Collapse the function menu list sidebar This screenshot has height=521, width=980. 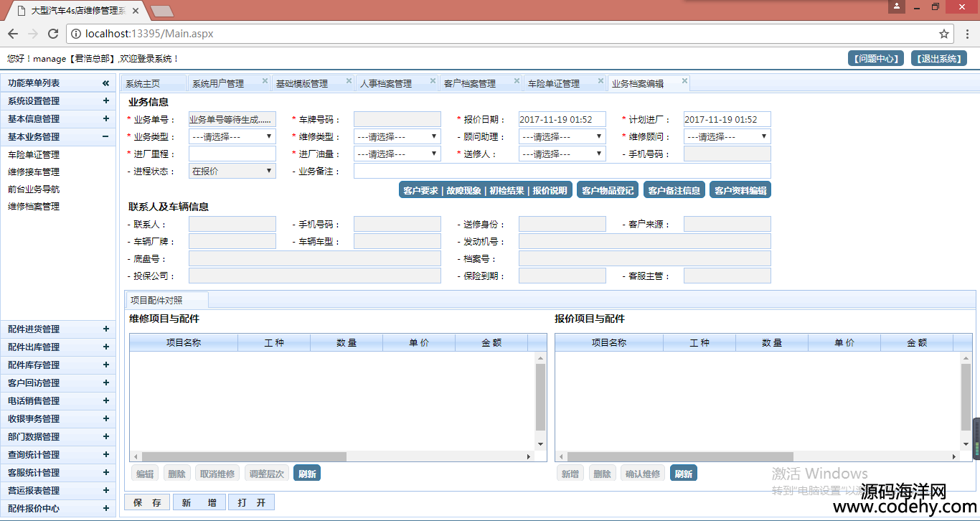(105, 83)
